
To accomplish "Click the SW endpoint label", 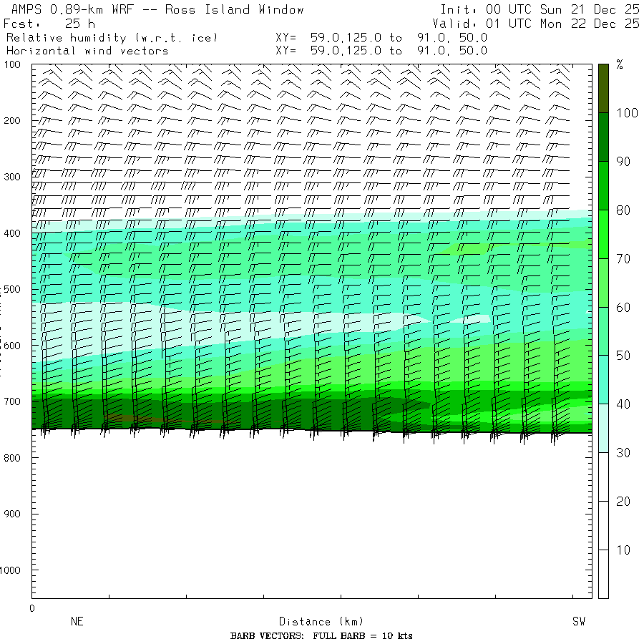I will point(579,621).
